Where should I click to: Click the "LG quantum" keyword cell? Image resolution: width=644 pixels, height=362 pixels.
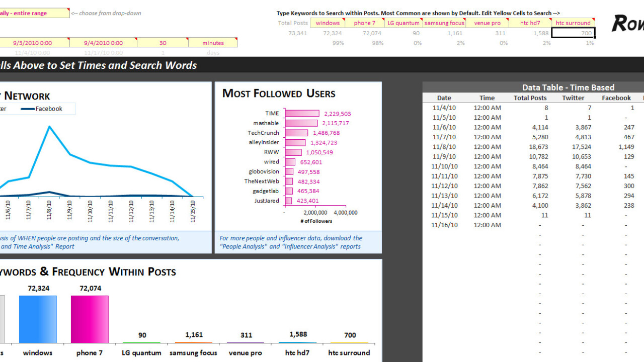[404, 23]
